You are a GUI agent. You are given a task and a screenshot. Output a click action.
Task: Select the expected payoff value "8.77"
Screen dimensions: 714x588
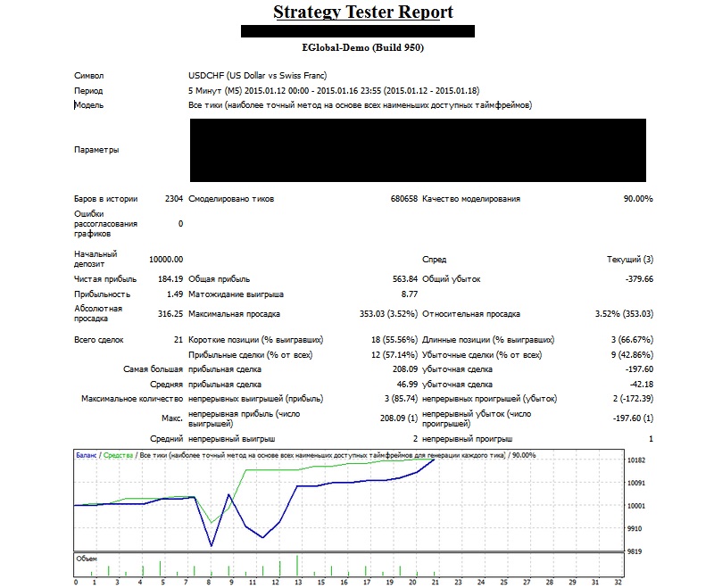[x=410, y=294]
